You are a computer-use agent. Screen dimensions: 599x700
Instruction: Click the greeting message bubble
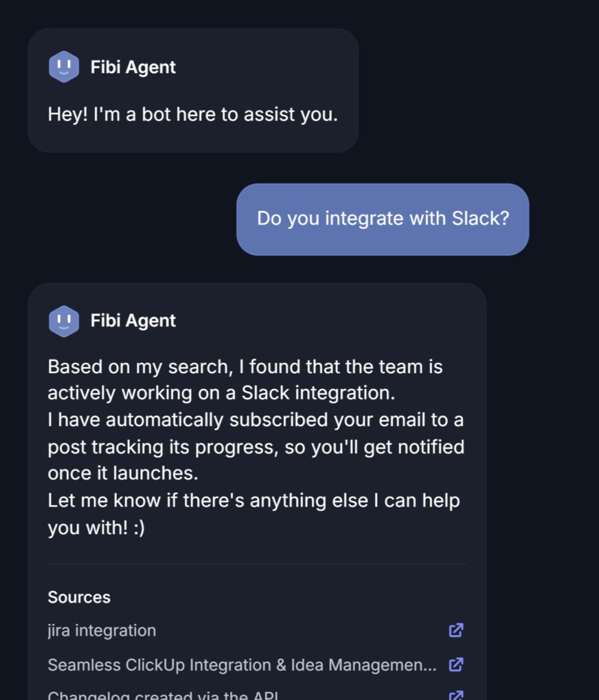click(x=192, y=114)
